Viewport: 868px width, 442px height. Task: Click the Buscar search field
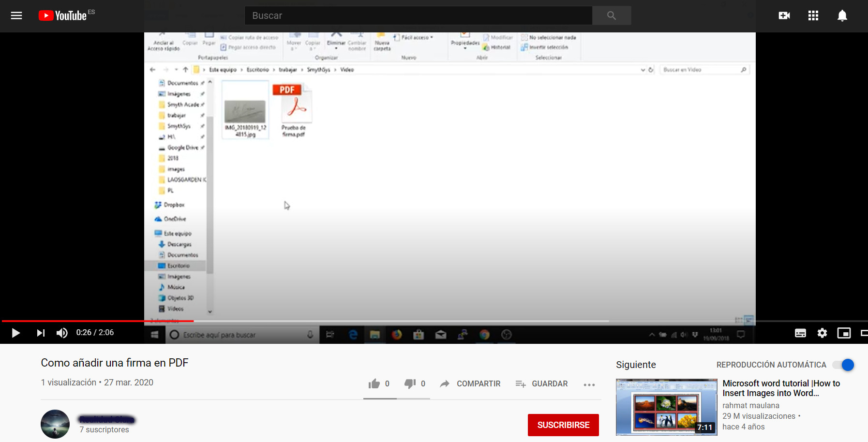click(418, 15)
